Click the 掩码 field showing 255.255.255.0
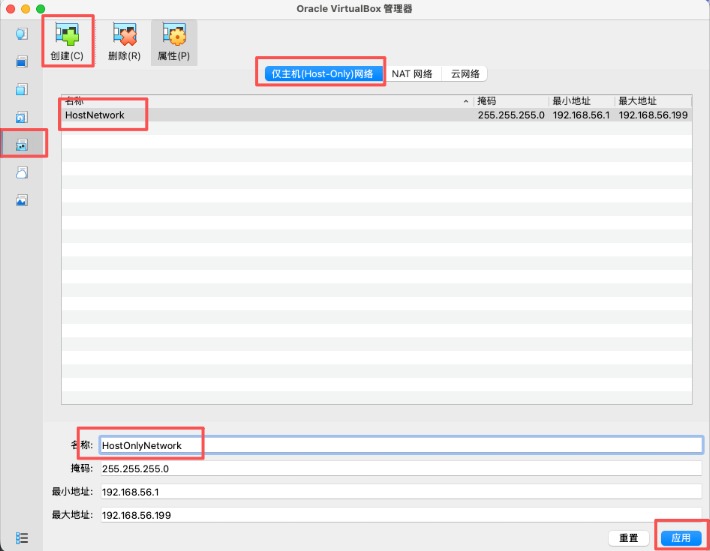The width and height of the screenshot is (710, 551). (400, 468)
